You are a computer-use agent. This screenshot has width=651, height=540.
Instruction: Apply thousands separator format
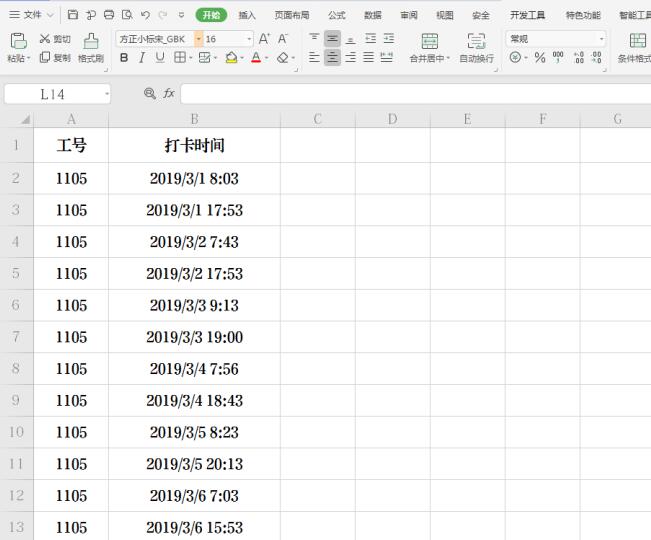558,57
